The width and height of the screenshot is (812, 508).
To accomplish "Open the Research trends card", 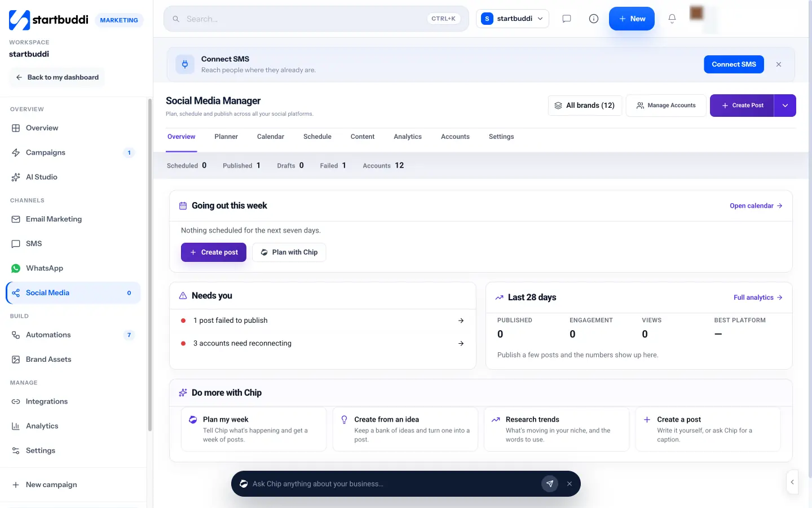I will (557, 429).
